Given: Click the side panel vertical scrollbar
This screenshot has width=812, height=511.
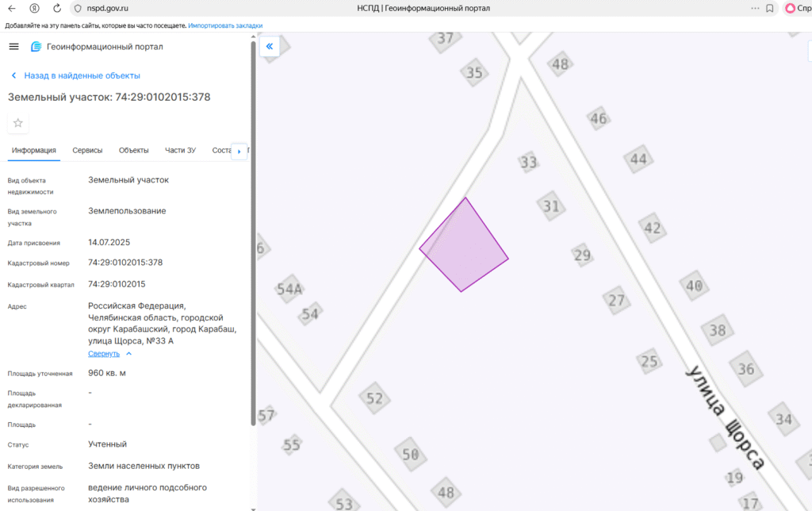Looking at the screenshot, I should click(x=253, y=233).
